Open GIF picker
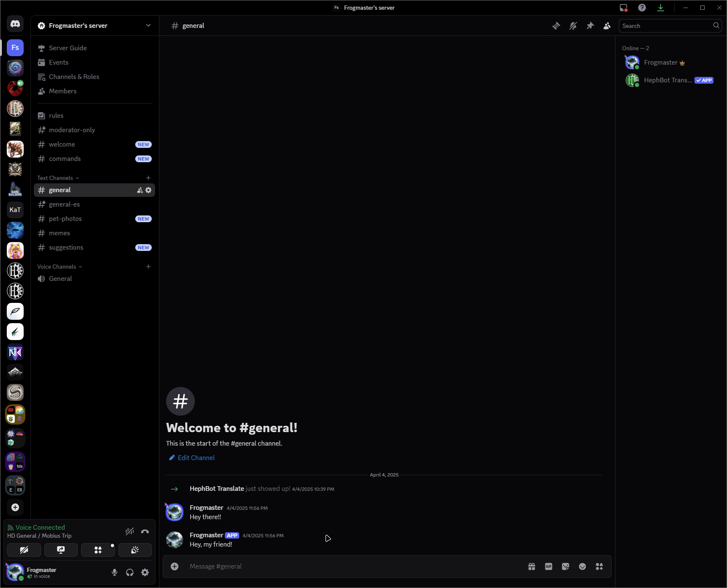The image size is (727, 588). click(548, 566)
